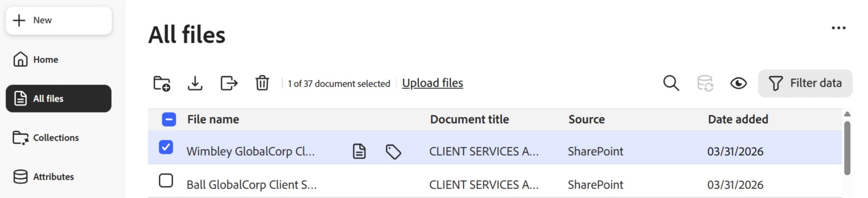Click the export/move file icon
The image size is (868, 198).
229,84
